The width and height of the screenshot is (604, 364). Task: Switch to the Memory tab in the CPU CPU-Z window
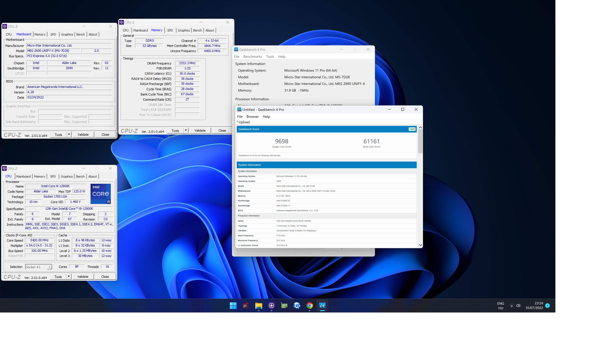click(x=39, y=177)
